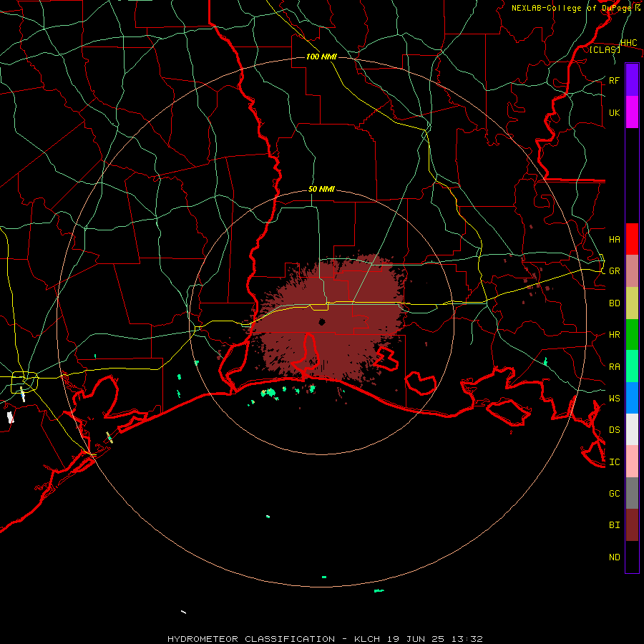Click the "GC" legend label
644x644 pixels.
pos(615,494)
